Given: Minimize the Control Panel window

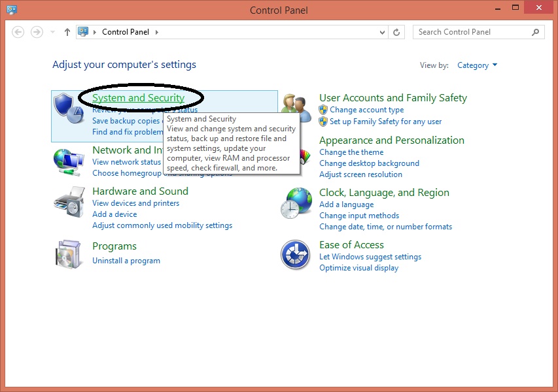Looking at the screenshot, I should [x=498, y=8].
